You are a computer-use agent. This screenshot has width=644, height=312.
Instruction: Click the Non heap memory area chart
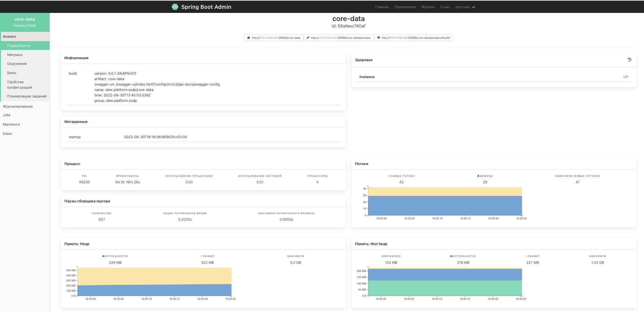tap(445, 282)
